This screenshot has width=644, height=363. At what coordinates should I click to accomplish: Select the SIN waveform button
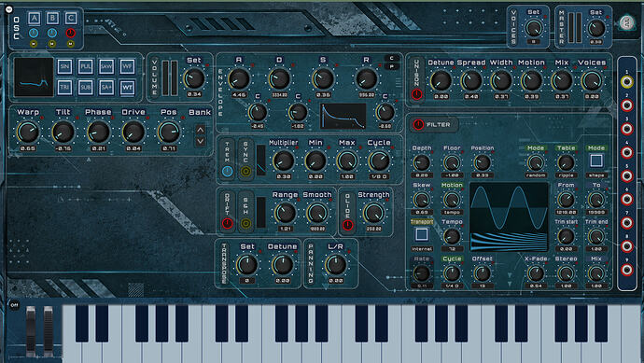point(64,66)
